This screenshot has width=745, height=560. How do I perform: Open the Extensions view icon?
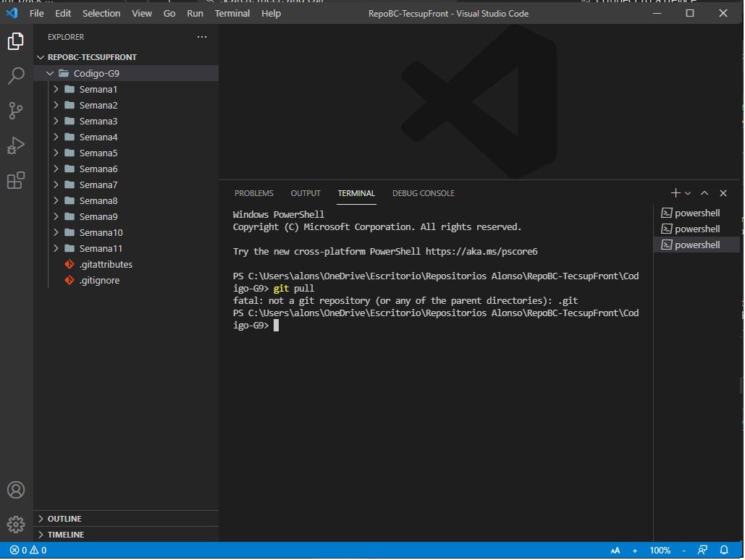pos(15,180)
